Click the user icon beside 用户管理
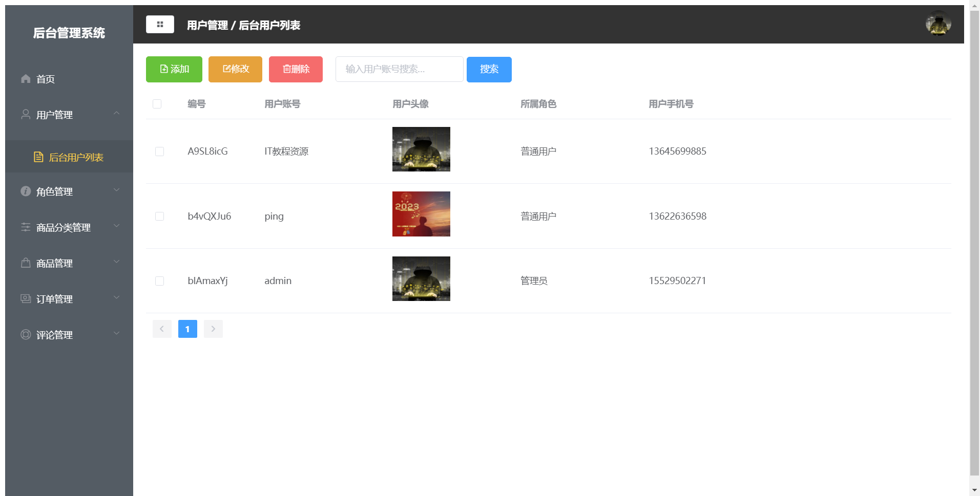 pyautogui.click(x=26, y=114)
